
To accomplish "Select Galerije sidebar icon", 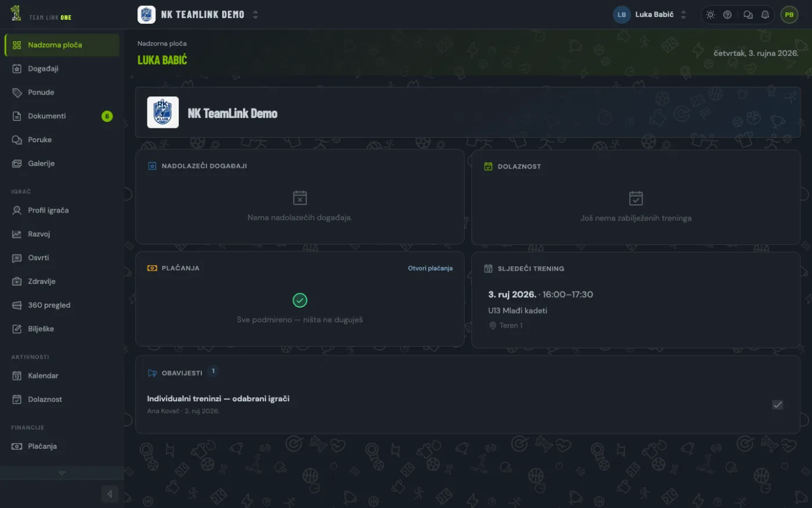I will click(17, 164).
